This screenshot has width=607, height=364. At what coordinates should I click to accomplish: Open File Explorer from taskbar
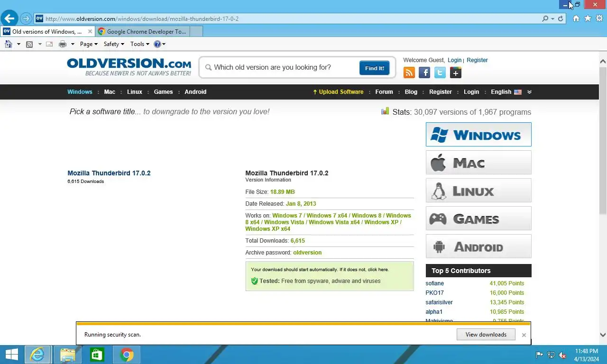pyautogui.click(x=68, y=355)
